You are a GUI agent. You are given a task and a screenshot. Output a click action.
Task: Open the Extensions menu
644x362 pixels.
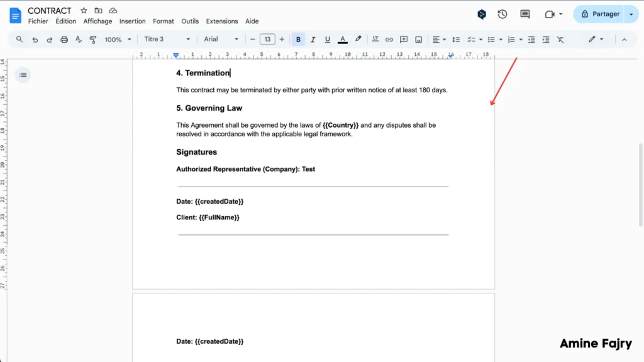pyautogui.click(x=222, y=21)
